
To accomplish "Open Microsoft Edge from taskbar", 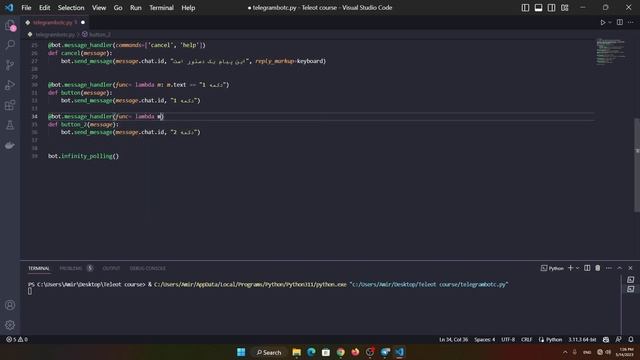I will click(x=311, y=352).
